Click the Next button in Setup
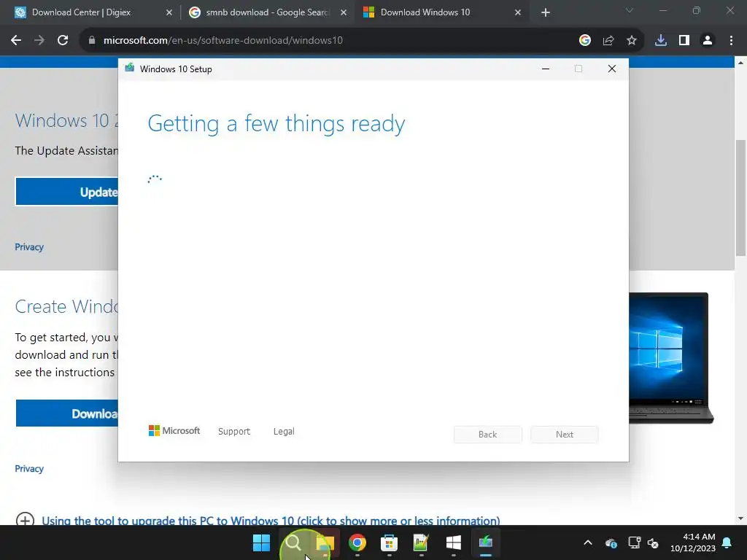This screenshot has height=560, width=747. pyautogui.click(x=565, y=435)
